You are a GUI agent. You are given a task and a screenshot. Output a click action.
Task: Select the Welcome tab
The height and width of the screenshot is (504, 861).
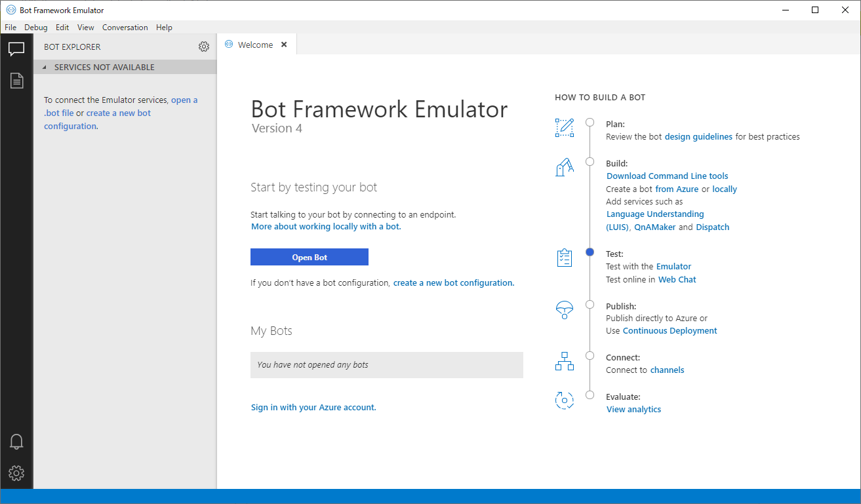pyautogui.click(x=256, y=45)
